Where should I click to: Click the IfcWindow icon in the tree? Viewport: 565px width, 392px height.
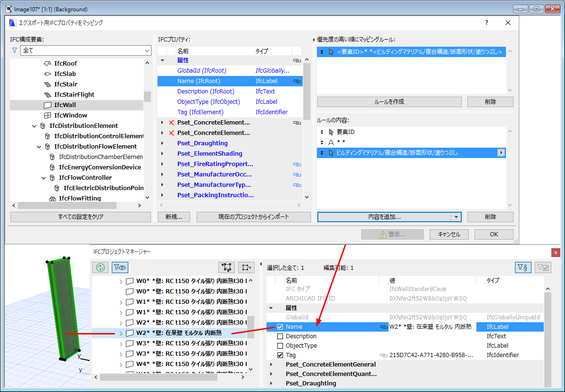point(47,115)
